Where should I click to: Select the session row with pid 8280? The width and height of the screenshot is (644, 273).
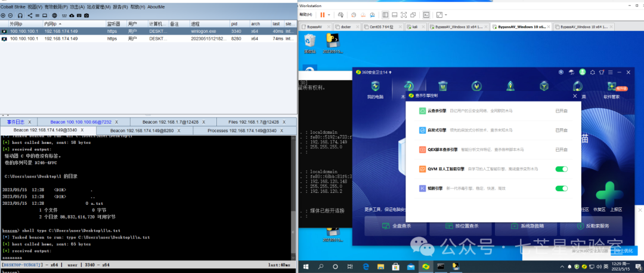point(148,38)
